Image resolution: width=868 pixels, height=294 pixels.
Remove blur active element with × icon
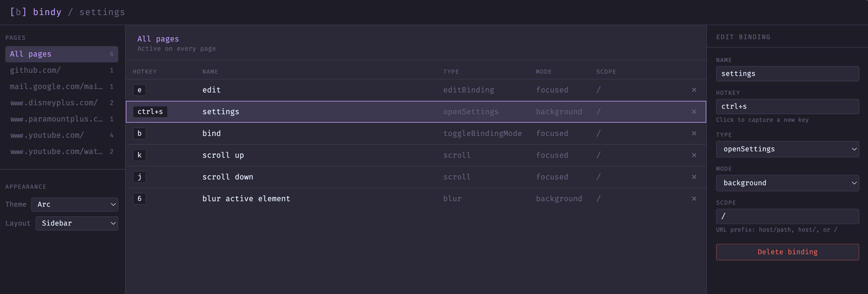pyautogui.click(x=694, y=199)
